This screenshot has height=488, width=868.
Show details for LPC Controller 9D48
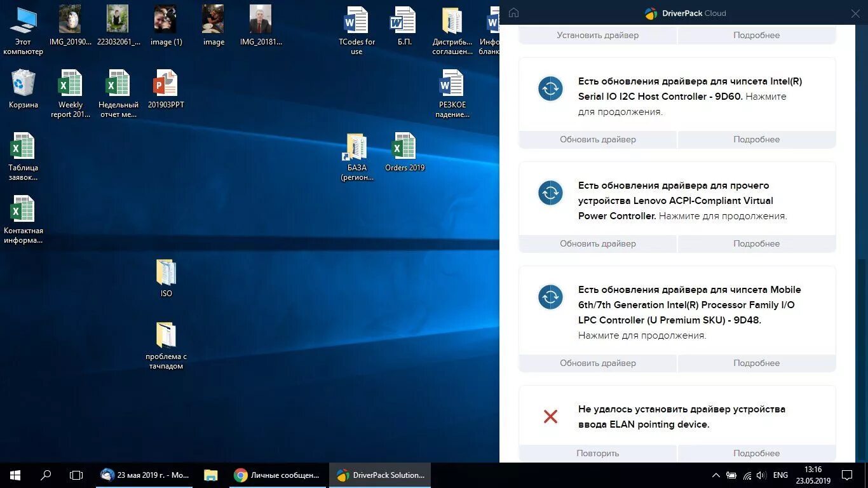(x=757, y=363)
